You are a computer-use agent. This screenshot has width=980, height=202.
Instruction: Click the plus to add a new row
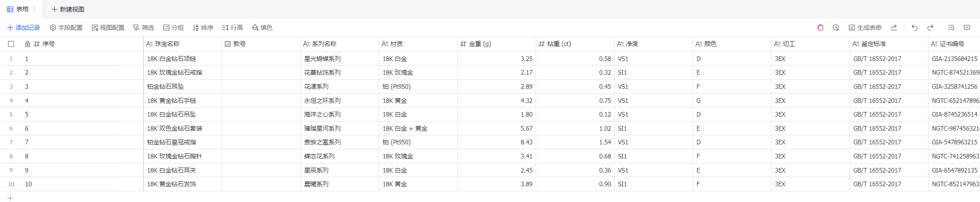[10, 198]
